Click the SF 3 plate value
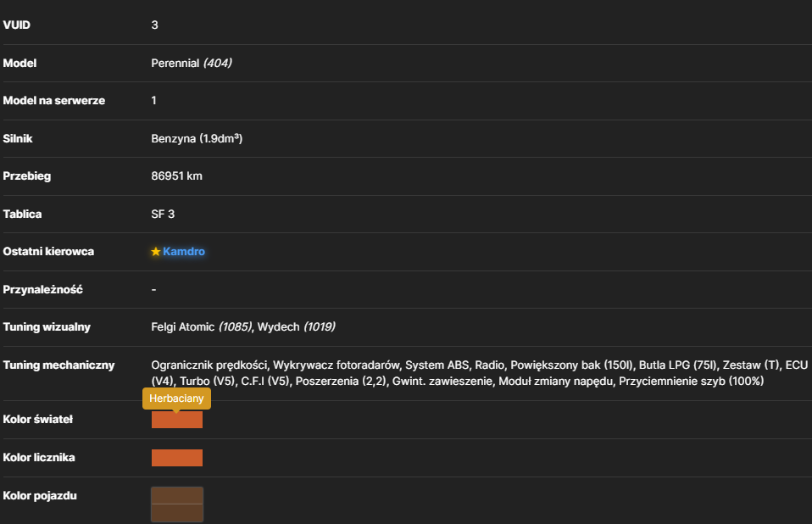812x524 pixels. coord(163,215)
